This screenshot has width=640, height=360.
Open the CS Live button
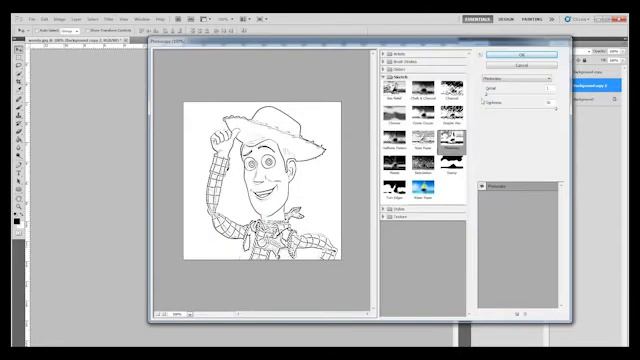[577, 19]
